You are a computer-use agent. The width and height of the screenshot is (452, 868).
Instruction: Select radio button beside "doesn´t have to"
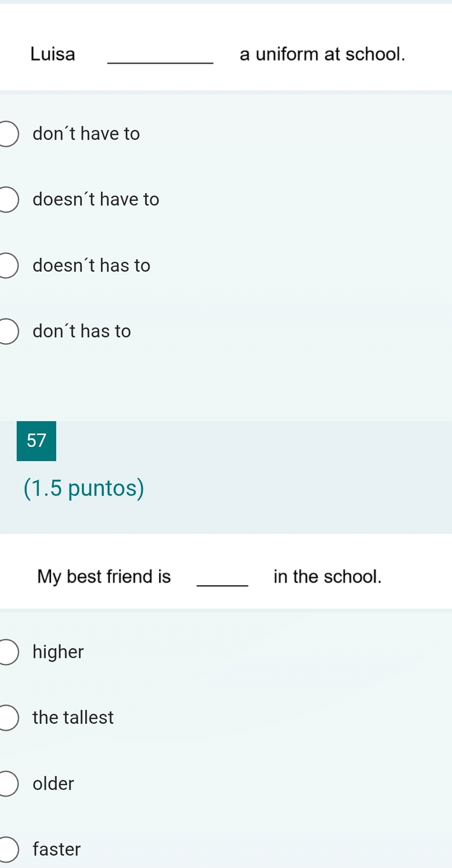pyautogui.click(x=8, y=199)
